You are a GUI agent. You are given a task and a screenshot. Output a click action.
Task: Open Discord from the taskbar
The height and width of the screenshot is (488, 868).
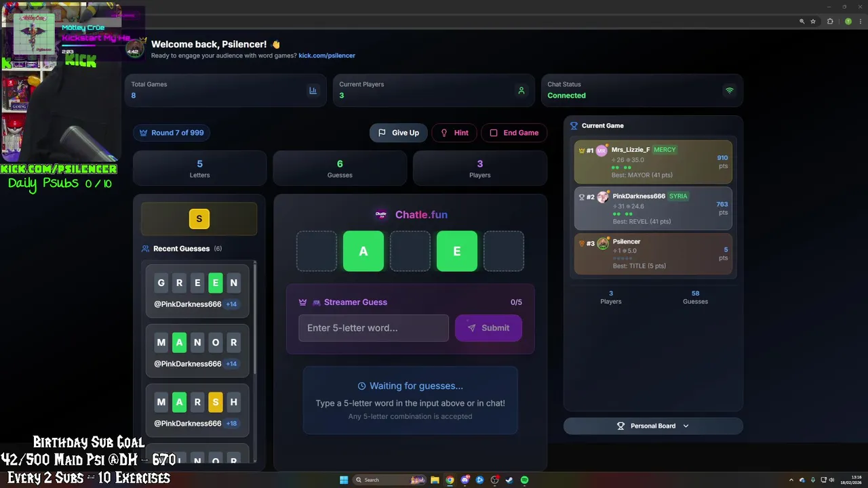pos(465,480)
